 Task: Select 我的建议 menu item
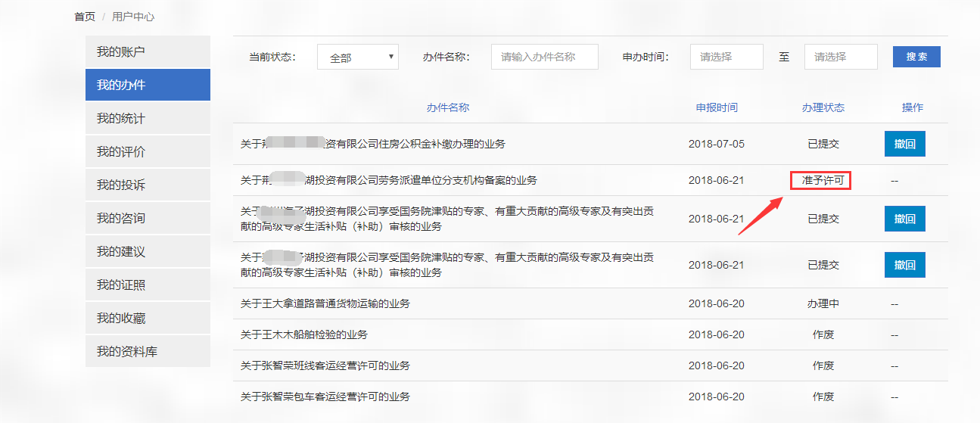point(148,252)
